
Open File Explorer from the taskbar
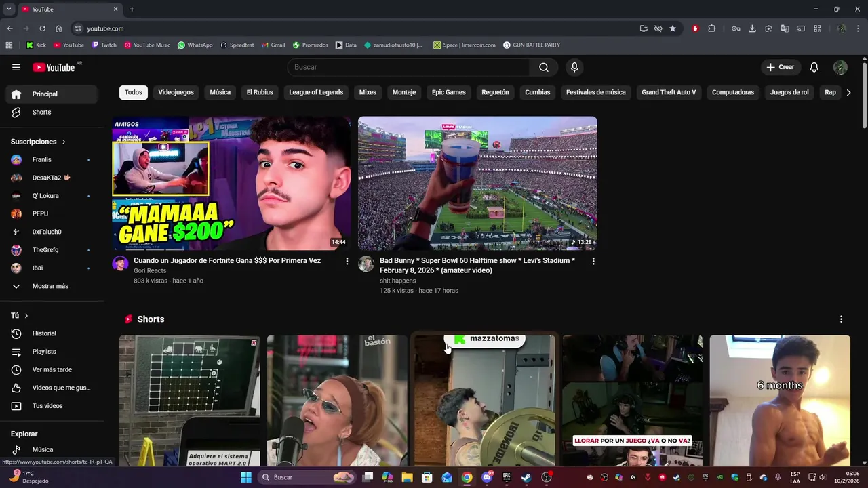[407, 477]
